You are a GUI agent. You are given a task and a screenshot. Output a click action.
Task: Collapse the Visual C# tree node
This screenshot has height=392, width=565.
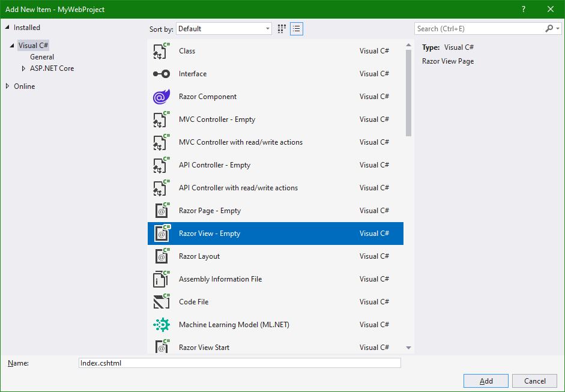[x=12, y=46]
